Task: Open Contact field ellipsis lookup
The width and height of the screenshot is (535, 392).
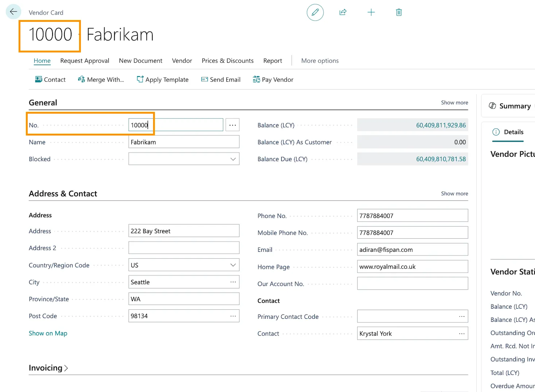Action: pyautogui.click(x=462, y=333)
